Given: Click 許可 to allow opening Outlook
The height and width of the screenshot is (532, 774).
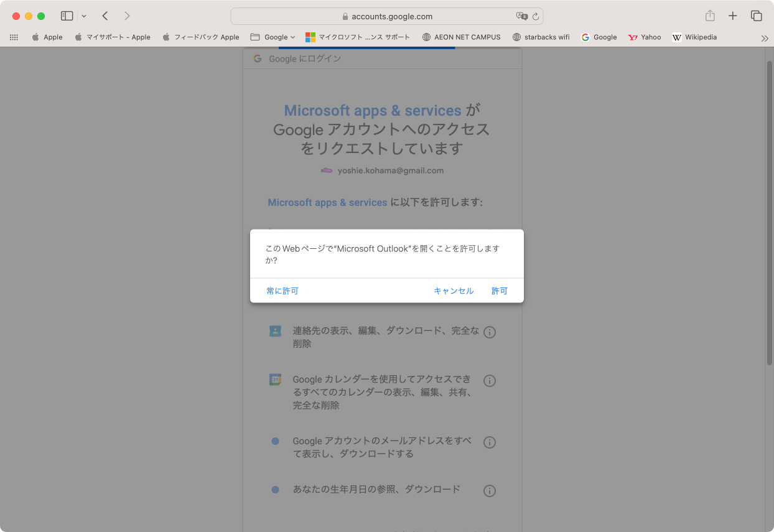Looking at the screenshot, I should 500,291.
